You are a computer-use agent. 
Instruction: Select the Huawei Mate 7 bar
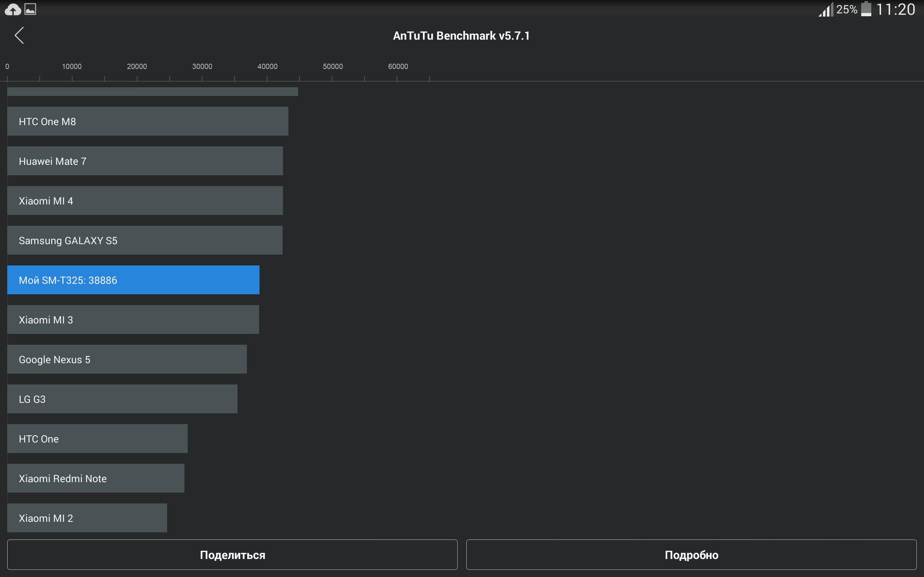[145, 161]
